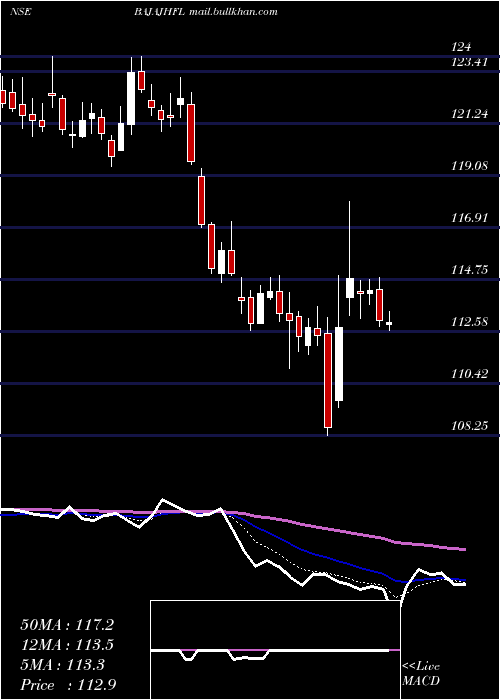Click the 112.58 price level label
This screenshot has height=700, width=500.
tap(469, 321)
